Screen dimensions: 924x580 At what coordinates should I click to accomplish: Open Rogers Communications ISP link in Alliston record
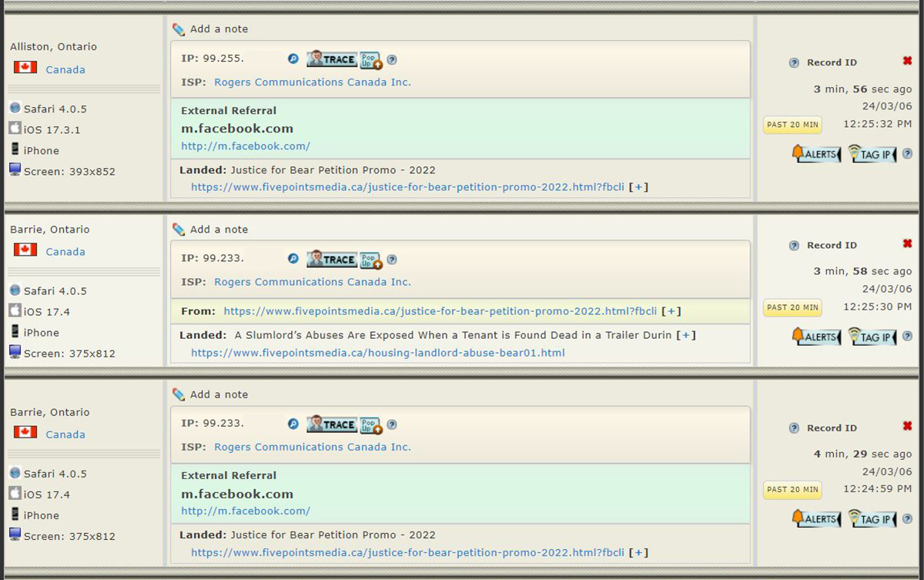pos(313,82)
